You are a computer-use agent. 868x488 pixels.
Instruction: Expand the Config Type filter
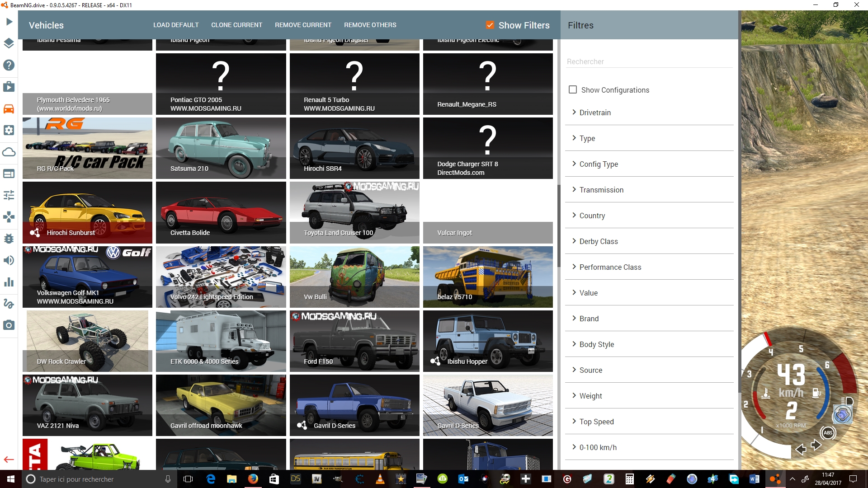point(649,164)
